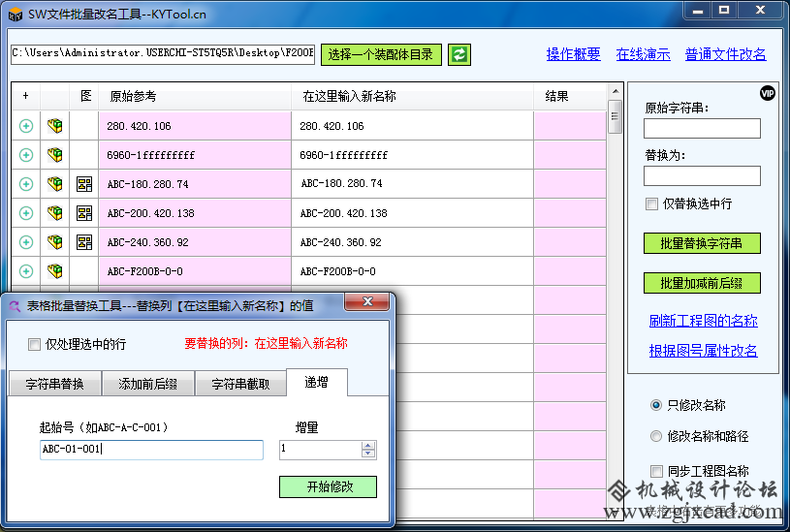Viewport: 790px width, 532px height.
Task: Click the table scrollbar up arrow
Action: 616,91
